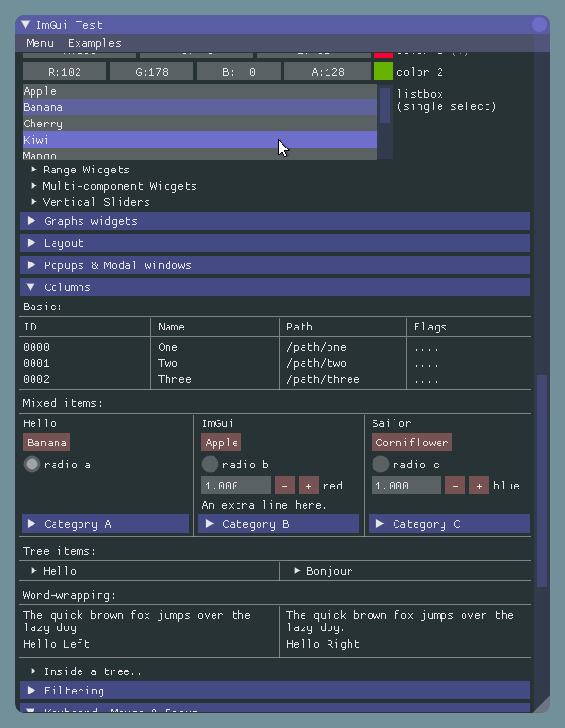Click the window resize grip corner
The width and height of the screenshot is (565, 728).
[x=542, y=705]
